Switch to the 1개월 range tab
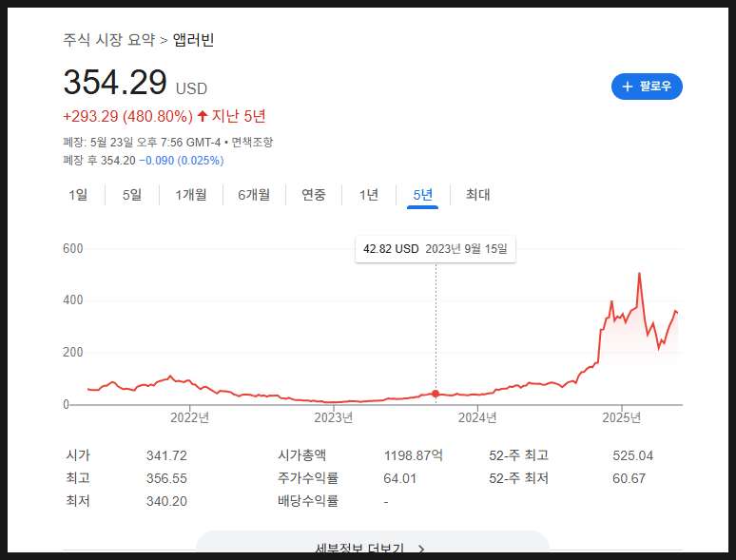 [190, 194]
